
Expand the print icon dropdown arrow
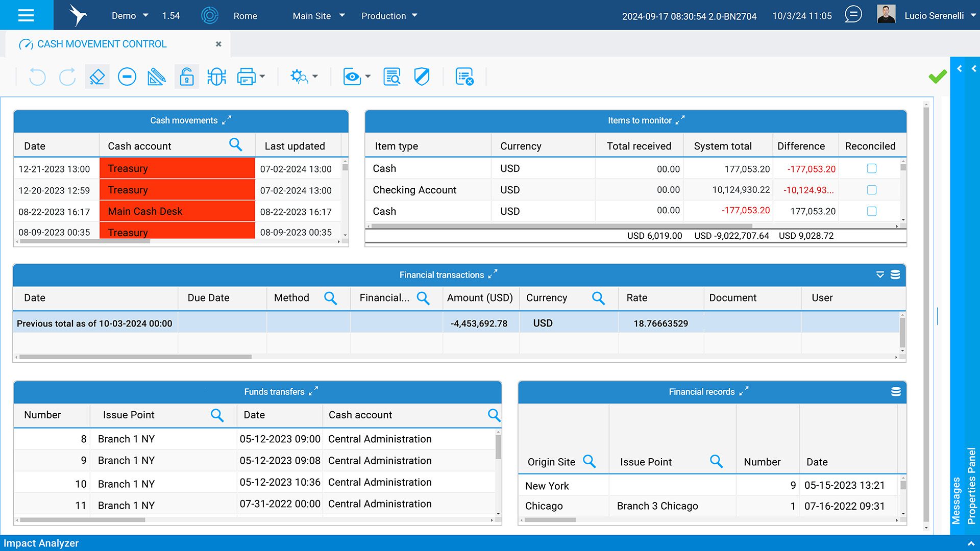pos(262,77)
